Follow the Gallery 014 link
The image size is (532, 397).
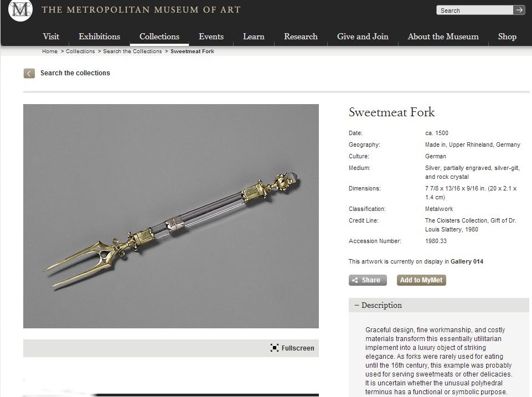[467, 261]
